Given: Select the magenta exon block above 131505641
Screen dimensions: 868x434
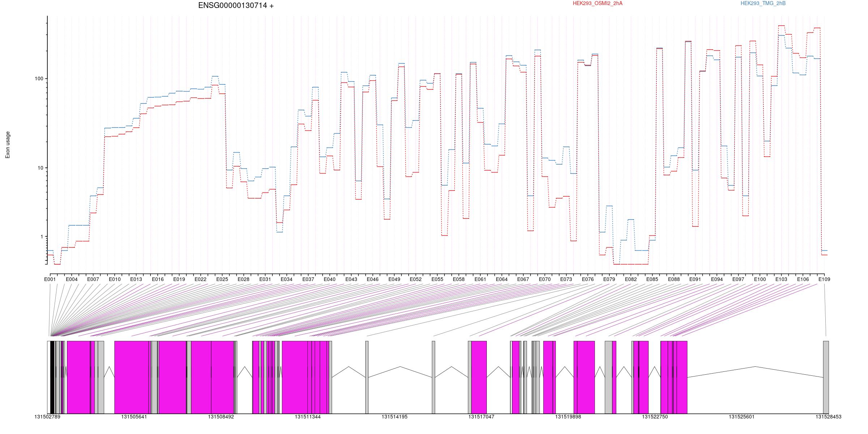Looking at the screenshot, I should click(x=132, y=377).
